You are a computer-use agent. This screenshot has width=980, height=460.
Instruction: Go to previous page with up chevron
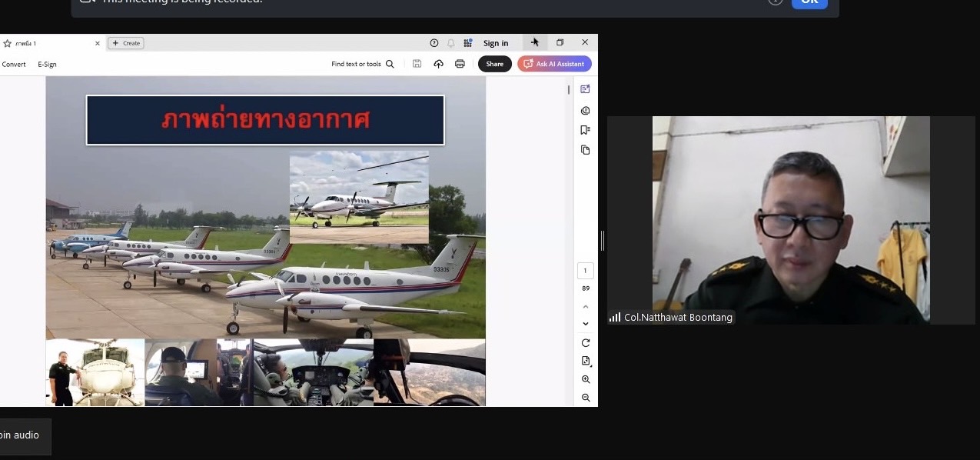(x=586, y=307)
